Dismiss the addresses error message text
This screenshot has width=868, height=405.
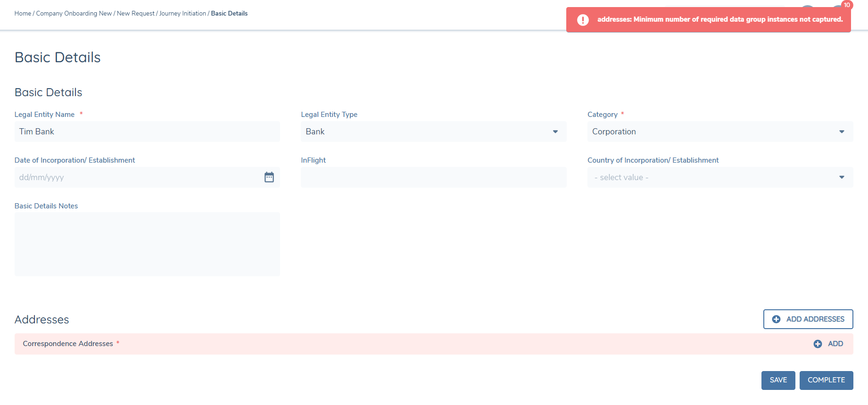tap(719, 20)
